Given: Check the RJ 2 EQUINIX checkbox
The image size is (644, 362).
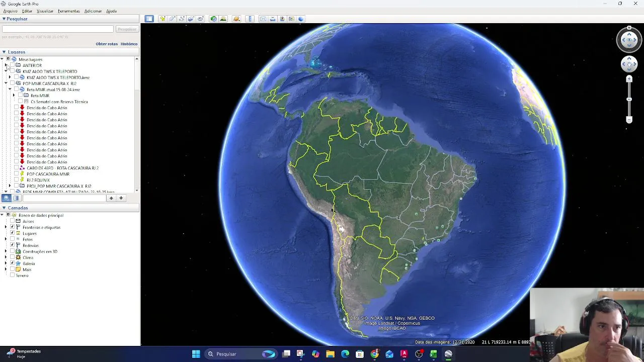Looking at the screenshot, I should click(16, 180).
